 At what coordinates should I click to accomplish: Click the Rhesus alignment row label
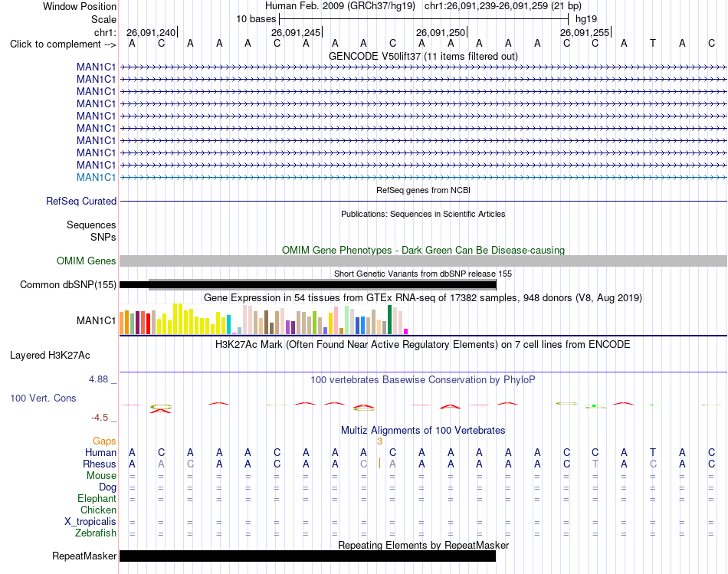pyautogui.click(x=100, y=464)
